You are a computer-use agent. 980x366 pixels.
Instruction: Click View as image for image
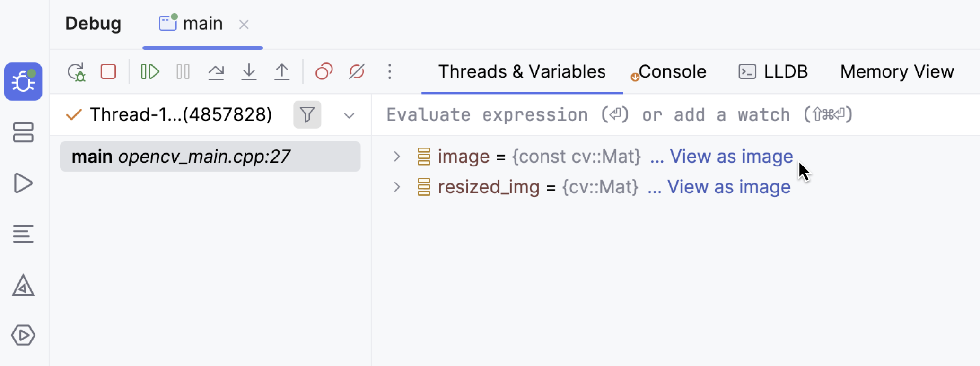pyautogui.click(x=731, y=157)
